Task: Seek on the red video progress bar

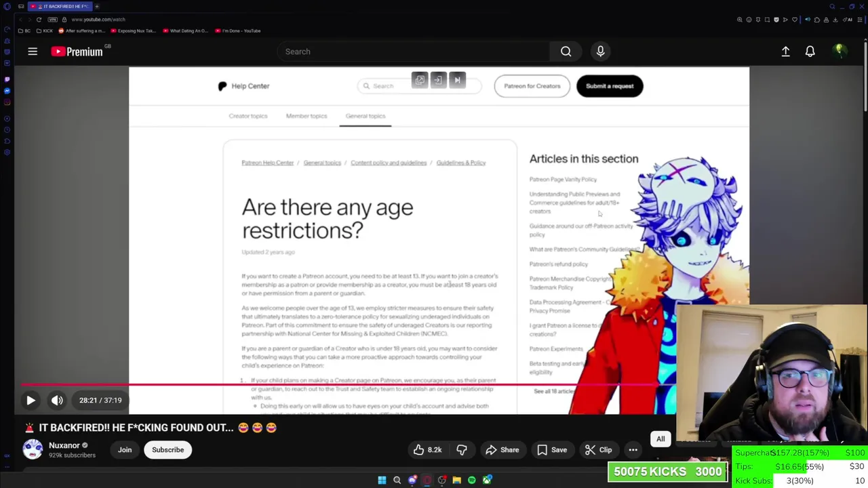Action: pyautogui.click(x=348, y=384)
